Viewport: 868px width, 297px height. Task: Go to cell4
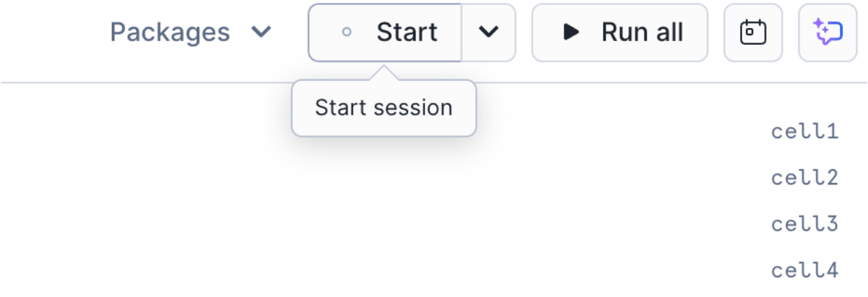pos(805,271)
